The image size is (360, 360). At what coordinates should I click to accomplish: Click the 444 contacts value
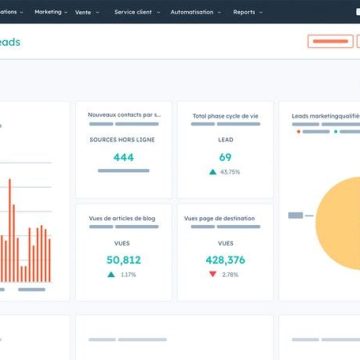click(124, 157)
